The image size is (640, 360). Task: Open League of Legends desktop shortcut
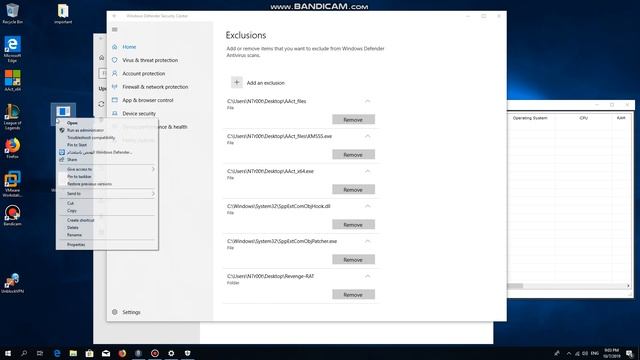[x=12, y=117]
